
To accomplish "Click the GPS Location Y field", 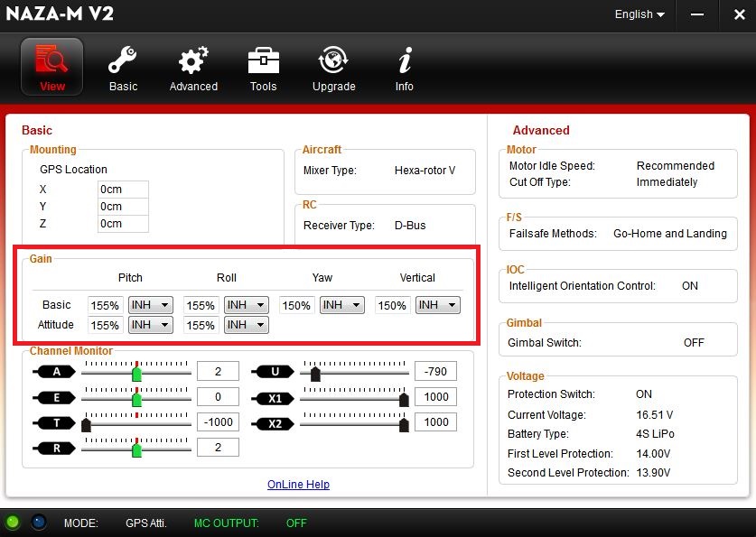I will point(123,207).
